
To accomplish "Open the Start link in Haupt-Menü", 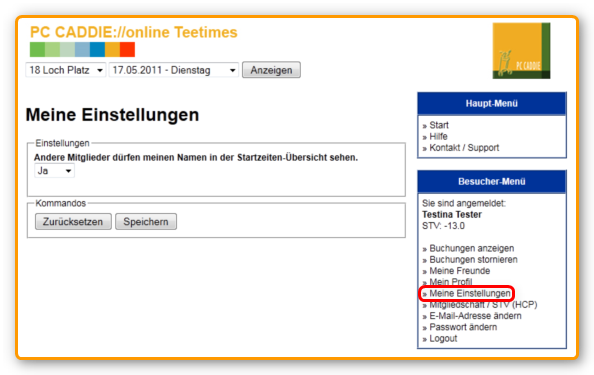I will coord(439,125).
